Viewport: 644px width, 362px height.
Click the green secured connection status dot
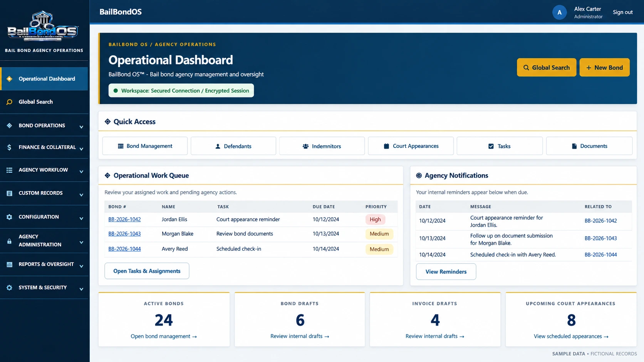pyautogui.click(x=116, y=91)
